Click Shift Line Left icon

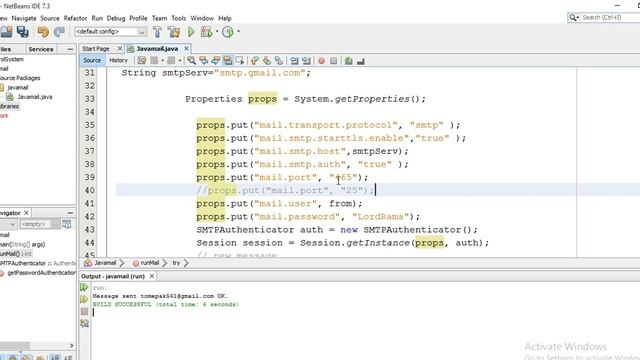294,61
